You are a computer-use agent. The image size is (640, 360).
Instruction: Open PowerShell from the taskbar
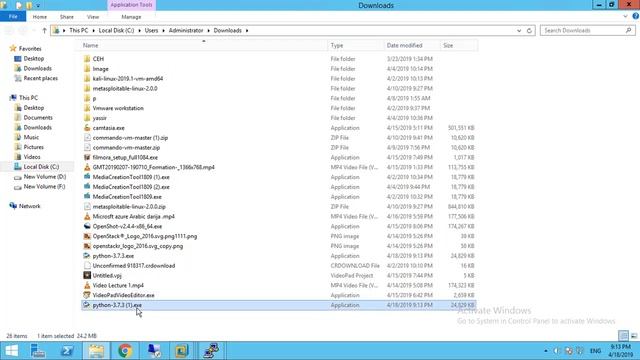pyautogui.click(x=67, y=351)
